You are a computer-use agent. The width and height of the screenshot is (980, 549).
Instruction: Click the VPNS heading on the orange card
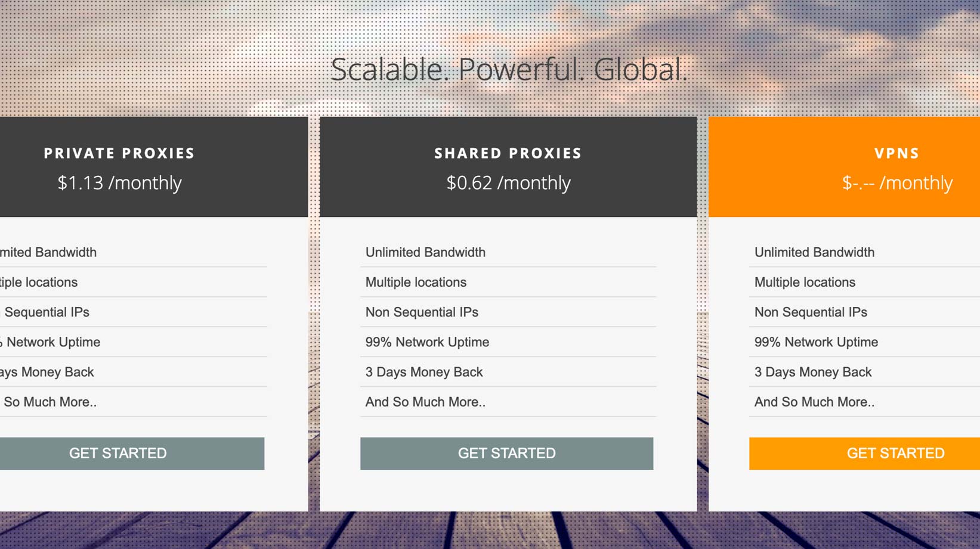coord(896,153)
